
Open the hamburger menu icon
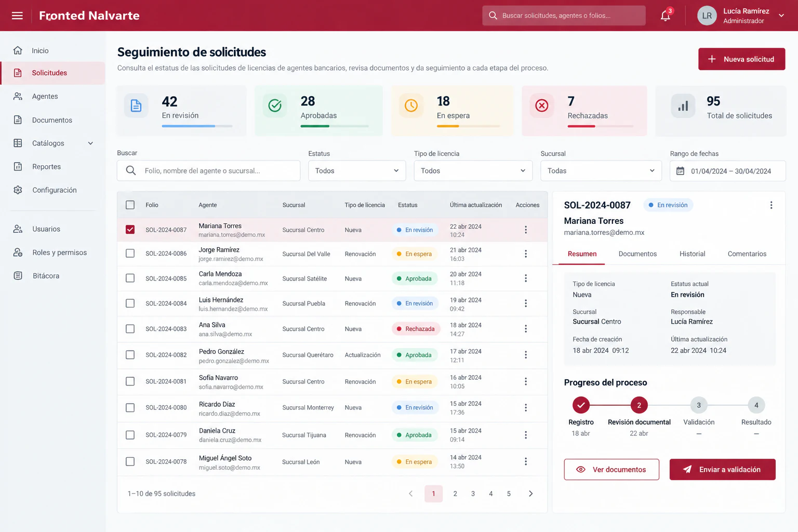(x=17, y=16)
